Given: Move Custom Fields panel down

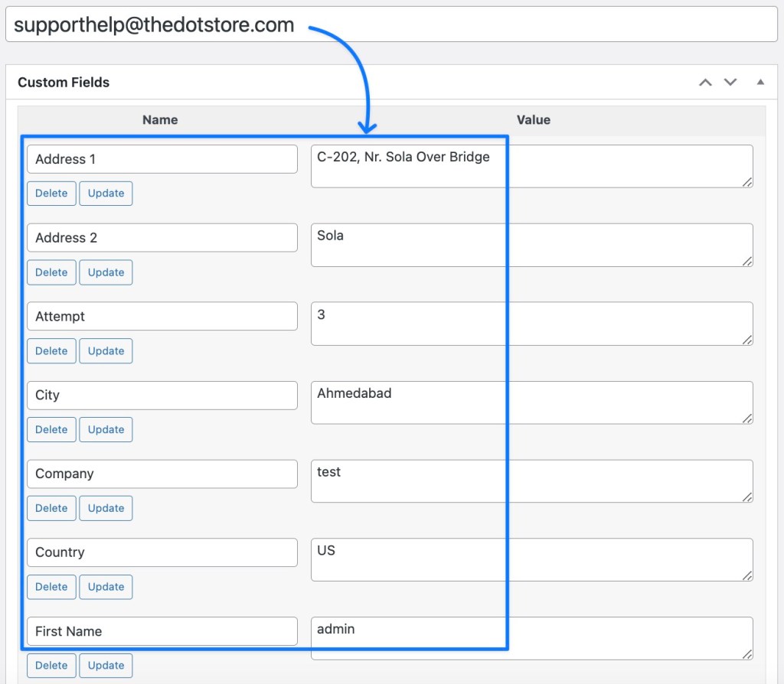Looking at the screenshot, I should pos(730,83).
